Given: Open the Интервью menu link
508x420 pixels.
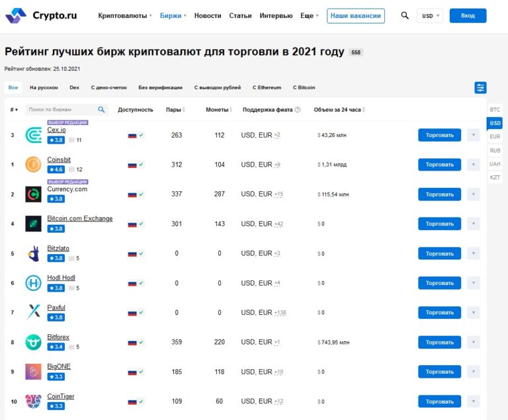Looking at the screenshot, I should [x=276, y=16].
